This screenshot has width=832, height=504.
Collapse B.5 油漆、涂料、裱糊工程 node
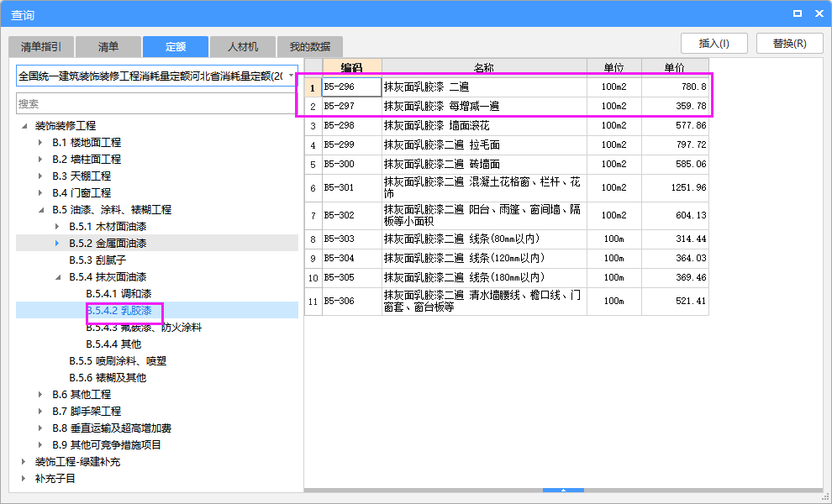tap(41, 210)
